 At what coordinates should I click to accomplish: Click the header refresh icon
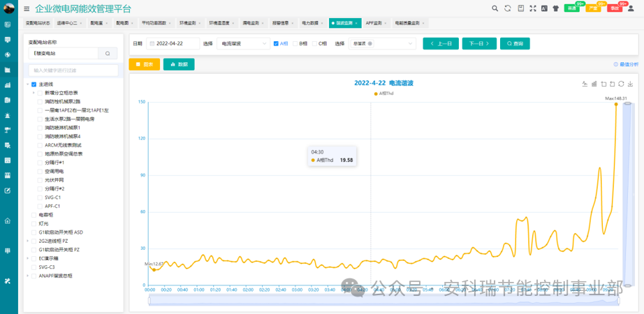pyautogui.click(x=507, y=8)
